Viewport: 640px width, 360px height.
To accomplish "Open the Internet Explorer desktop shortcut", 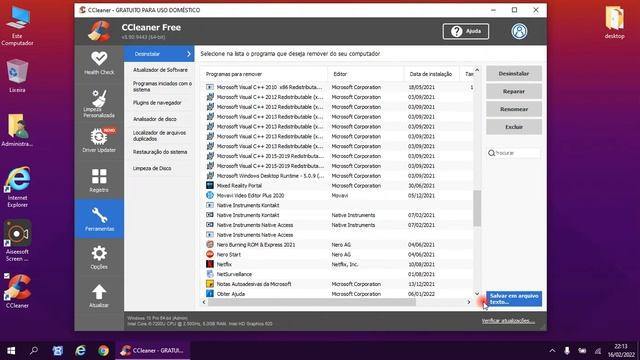I will pyautogui.click(x=17, y=187).
